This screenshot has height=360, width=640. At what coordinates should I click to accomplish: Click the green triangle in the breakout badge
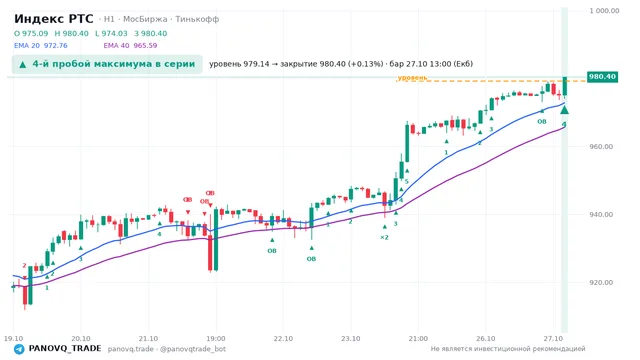click(23, 64)
